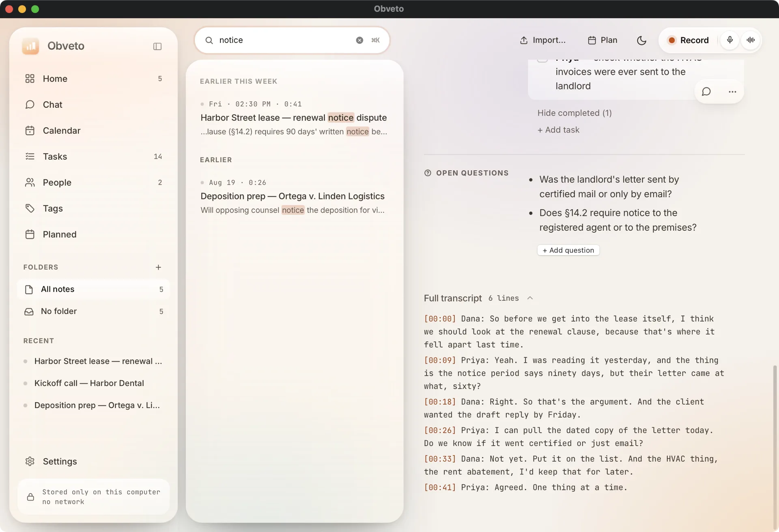Add a new folder with plus icon
This screenshot has width=779, height=532.
point(158,267)
